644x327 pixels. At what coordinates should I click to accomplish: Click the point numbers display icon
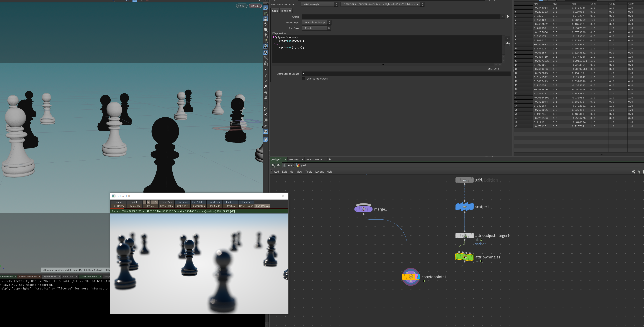point(266,87)
